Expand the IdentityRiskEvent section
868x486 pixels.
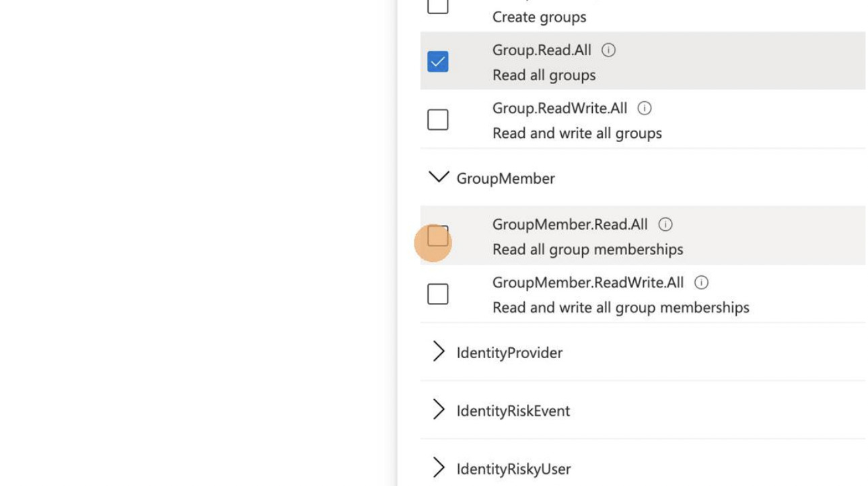(x=439, y=410)
